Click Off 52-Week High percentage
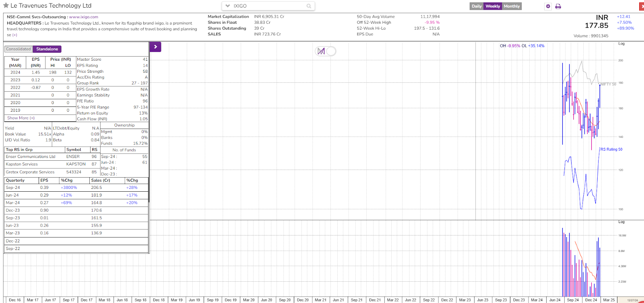The height and width of the screenshot is (303, 644). click(x=432, y=23)
